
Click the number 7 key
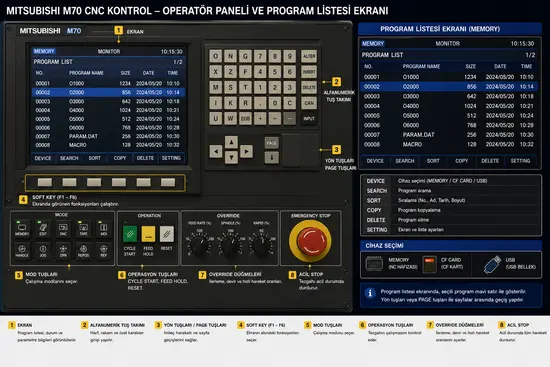tap(260, 56)
